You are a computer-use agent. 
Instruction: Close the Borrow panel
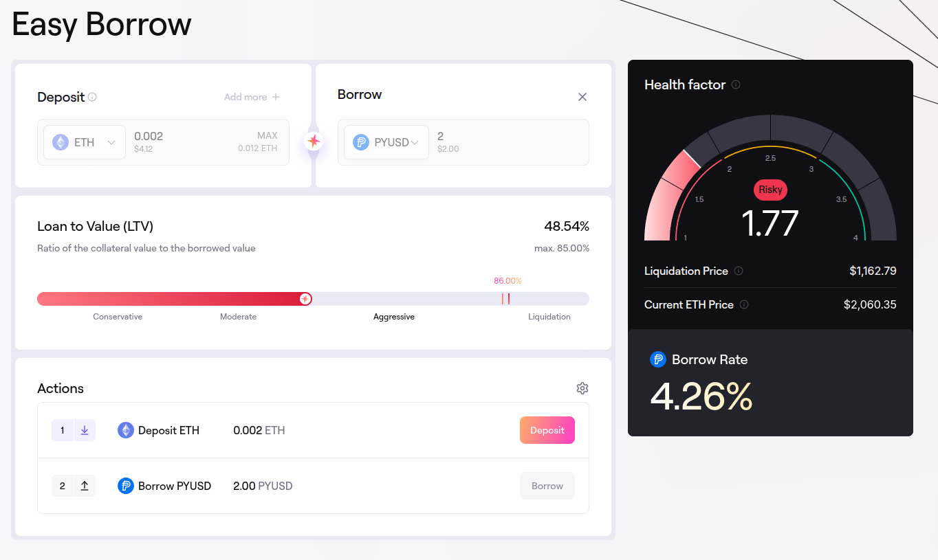click(582, 97)
